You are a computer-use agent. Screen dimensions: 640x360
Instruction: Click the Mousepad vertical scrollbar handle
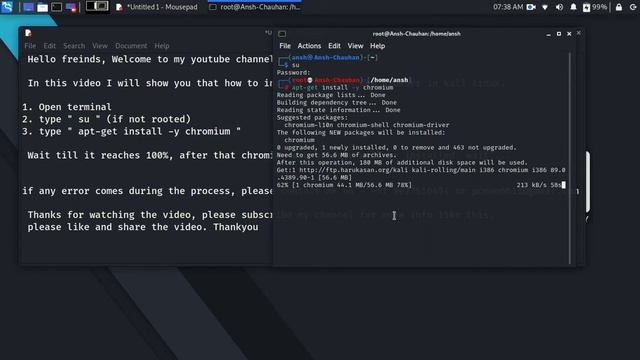click(588, 182)
